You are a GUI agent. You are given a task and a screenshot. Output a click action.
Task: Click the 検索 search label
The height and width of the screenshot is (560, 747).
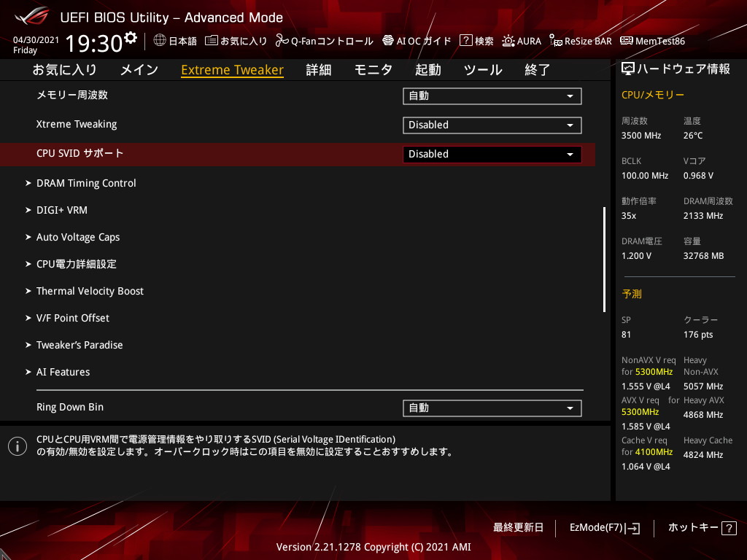484,41
